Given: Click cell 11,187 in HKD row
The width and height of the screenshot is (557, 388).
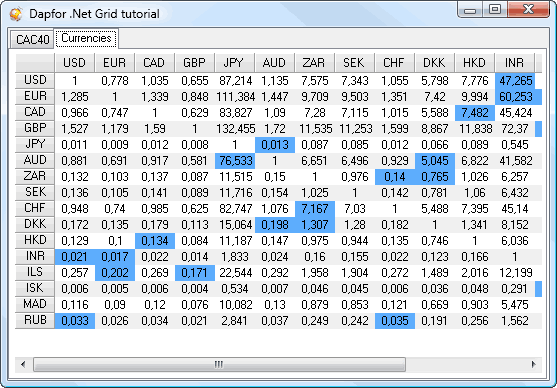Looking at the screenshot, I should point(235,241).
